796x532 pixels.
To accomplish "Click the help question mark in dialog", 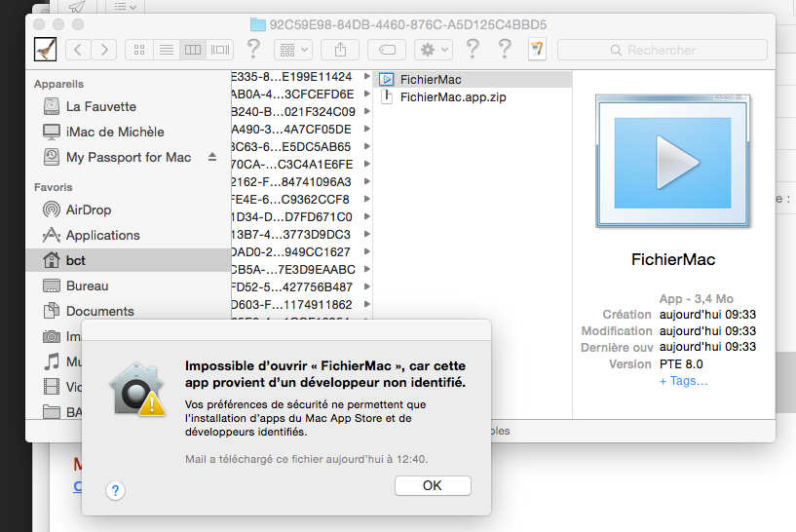I will 115,491.
